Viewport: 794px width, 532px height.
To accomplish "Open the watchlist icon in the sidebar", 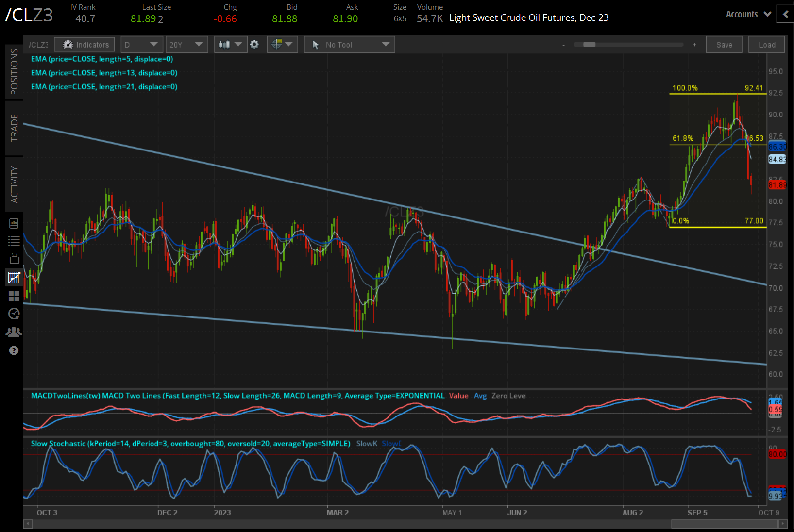I will pos(14,240).
